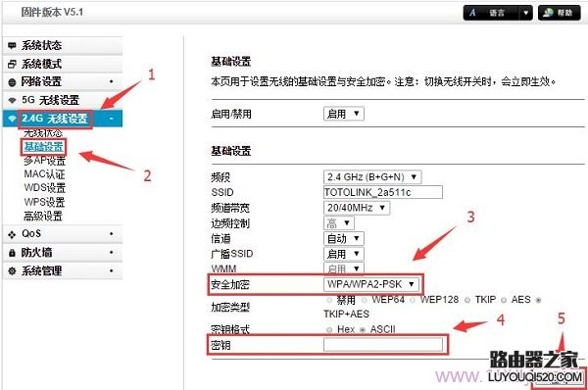The height and width of the screenshot is (390, 588).
Task: Open the 系统模式 menu
Action: pyautogui.click(x=63, y=64)
